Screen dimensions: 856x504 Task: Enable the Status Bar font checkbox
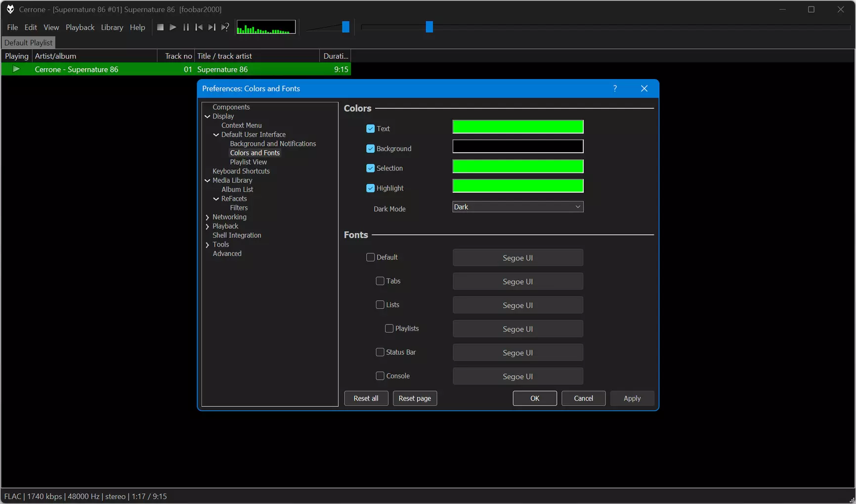coord(380,352)
